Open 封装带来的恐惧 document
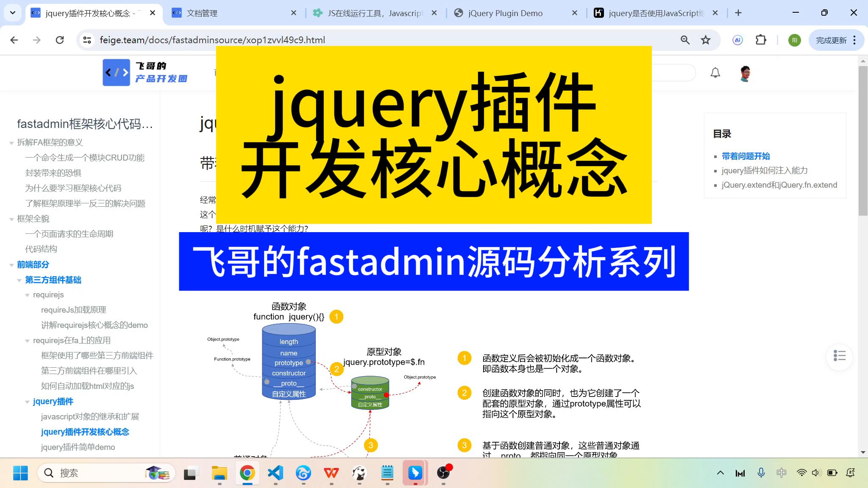Image resolution: width=868 pixels, height=488 pixels. pyautogui.click(x=53, y=173)
